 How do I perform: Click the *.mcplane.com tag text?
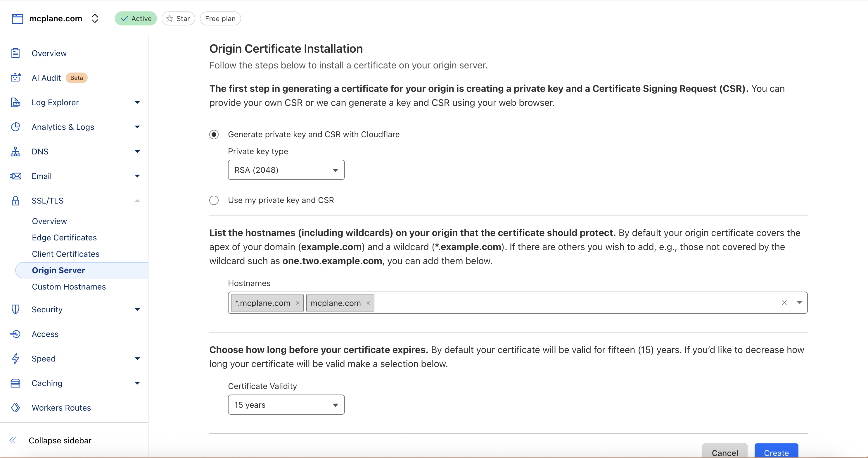[x=263, y=303]
